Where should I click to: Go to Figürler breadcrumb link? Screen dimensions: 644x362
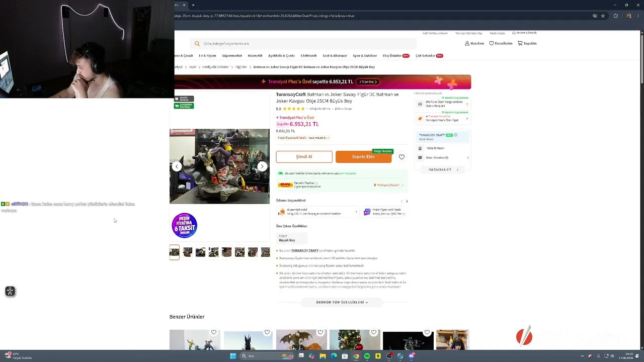point(241,67)
